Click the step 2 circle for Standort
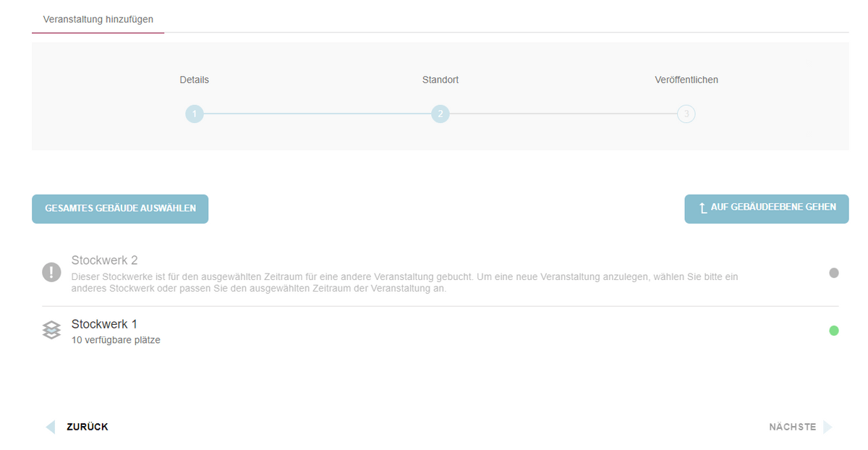This screenshot has height=450, width=868. (x=440, y=114)
